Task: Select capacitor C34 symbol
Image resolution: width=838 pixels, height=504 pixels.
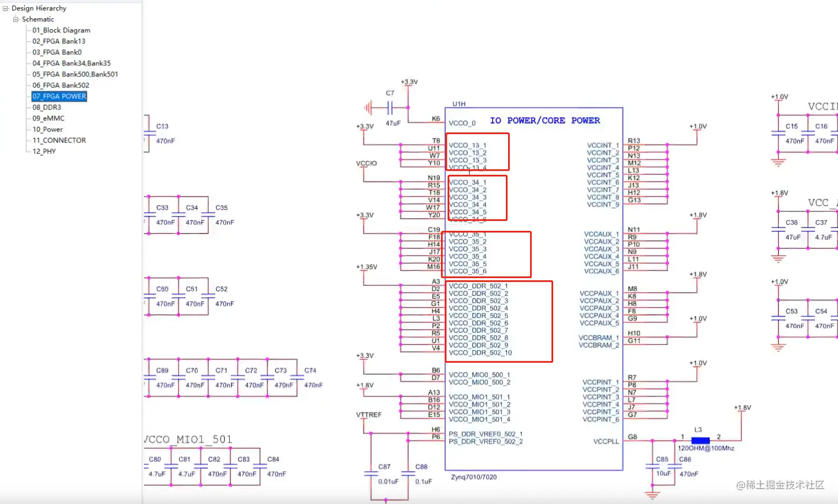Action: pos(179,214)
